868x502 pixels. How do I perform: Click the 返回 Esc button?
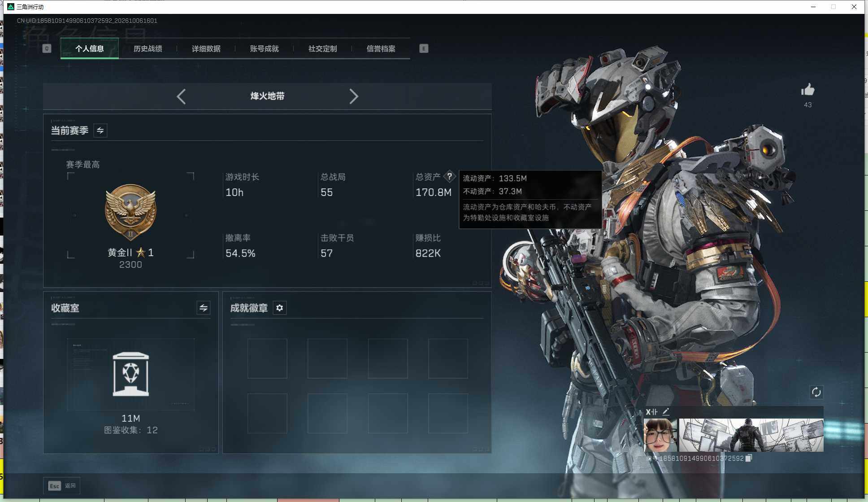pyautogui.click(x=62, y=486)
